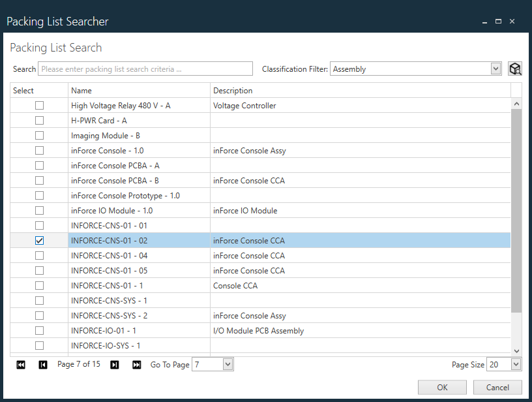Click the Cancel button
The image size is (532, 402).
(497, 387)
